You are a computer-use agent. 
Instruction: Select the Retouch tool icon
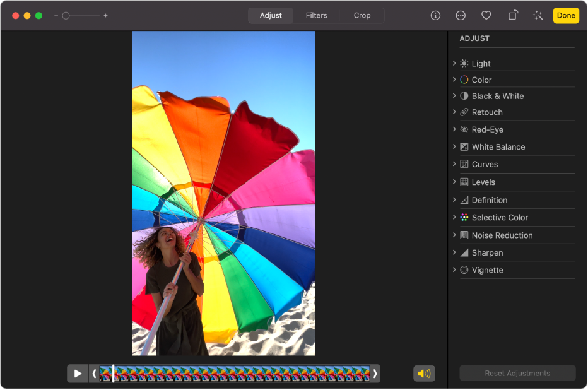tap(464, 112)
